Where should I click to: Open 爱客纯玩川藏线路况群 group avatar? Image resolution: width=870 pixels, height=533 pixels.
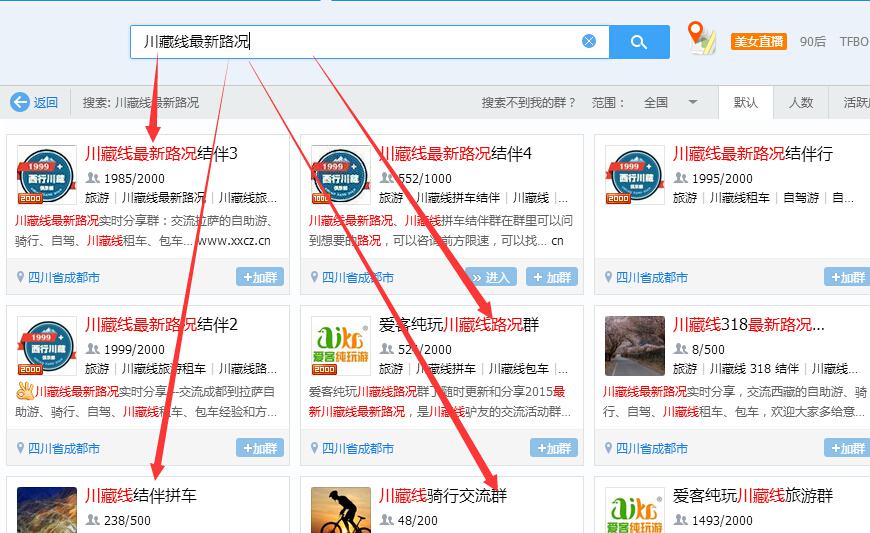tap(340, 346)
